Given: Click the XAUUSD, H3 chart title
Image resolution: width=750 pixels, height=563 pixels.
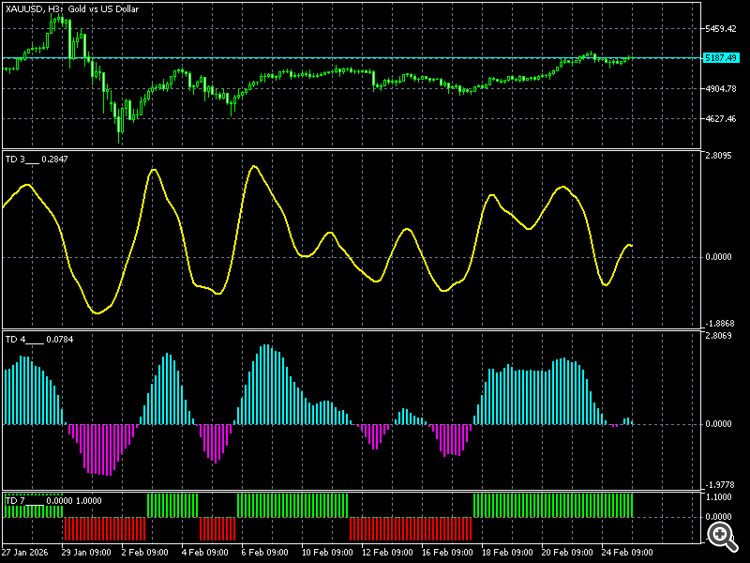Looking at the screenshot, I should (72, 9).
